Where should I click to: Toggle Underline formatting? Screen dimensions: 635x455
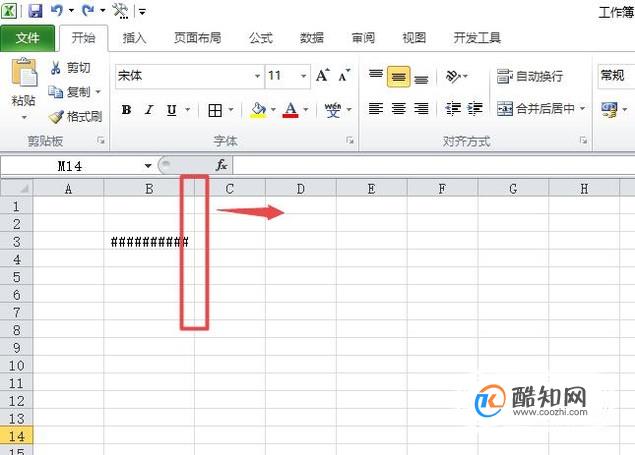coord(172,109)
